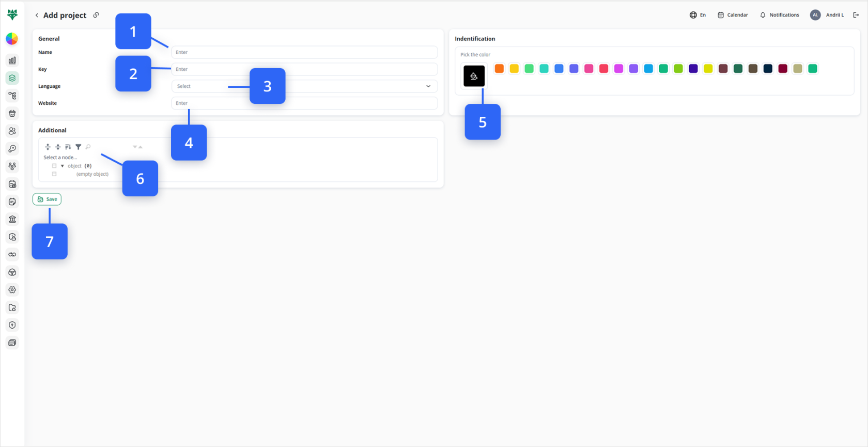Collapse all fields in the JSON editor

tap(58, 147)
